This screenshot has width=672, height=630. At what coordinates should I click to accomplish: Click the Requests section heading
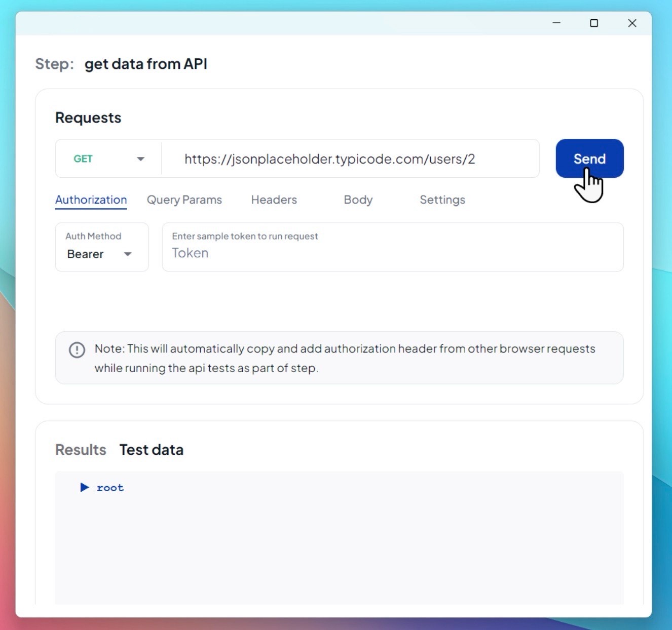click(x=88, y=117)
